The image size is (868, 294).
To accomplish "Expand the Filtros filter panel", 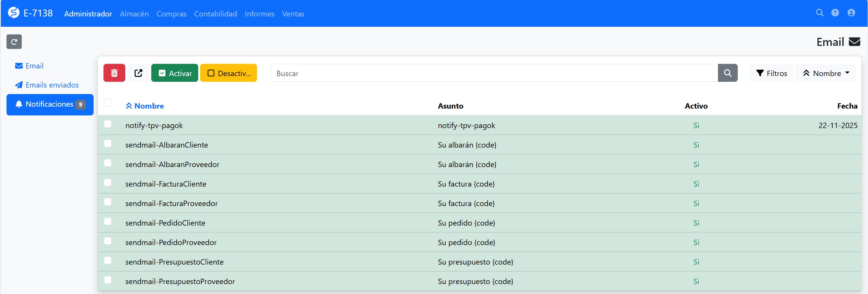I will [x=771, y=73].
